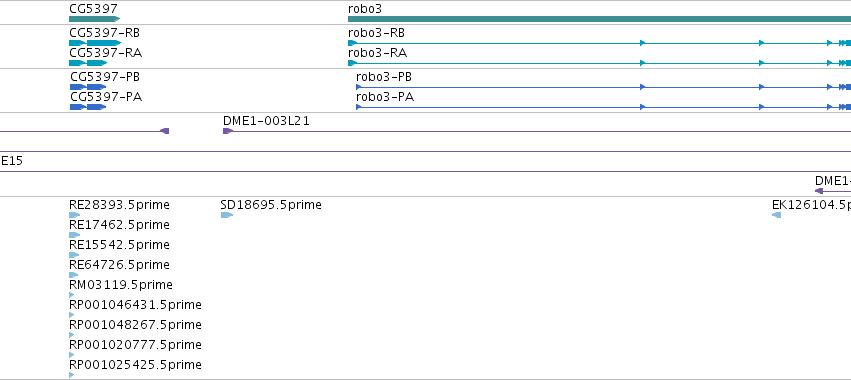Select the RE17462.5prime EST marker
This screenshot has height=380, width=851.
click(x=74, y=235)
